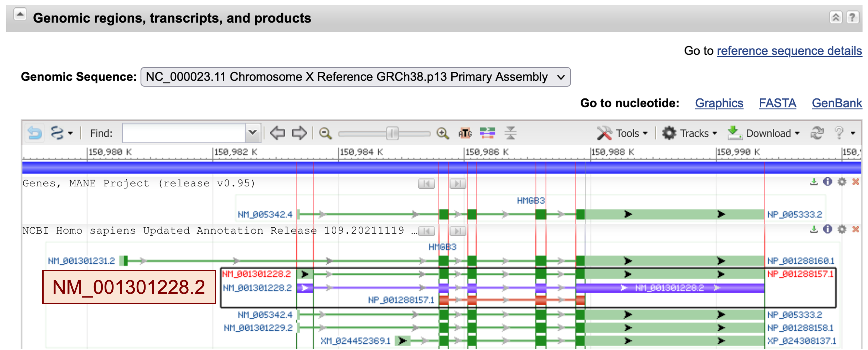Image resolution: width=868 pixels, height=350 pixels.
Task: Select predicted protein XP_024308137.1
Action: click(802, 341)
